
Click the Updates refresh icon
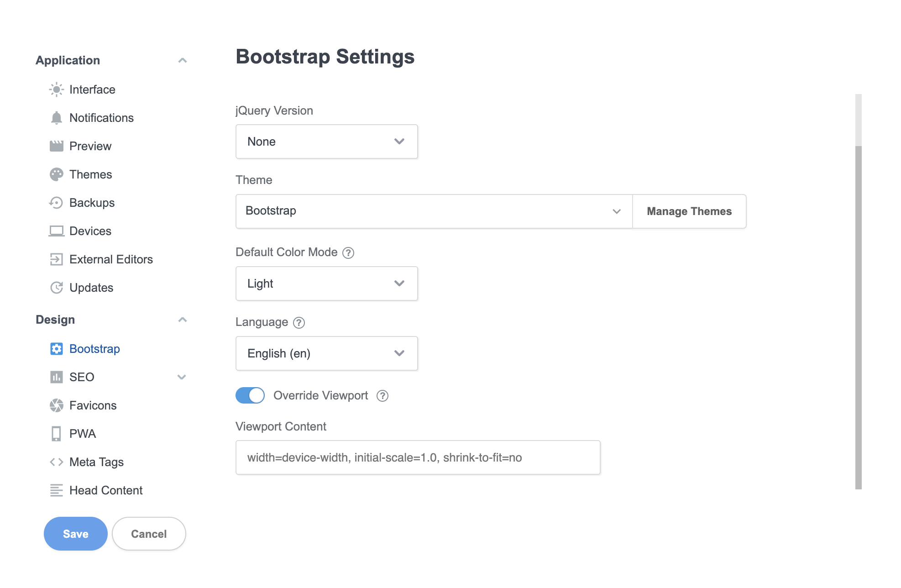(56, 288)
